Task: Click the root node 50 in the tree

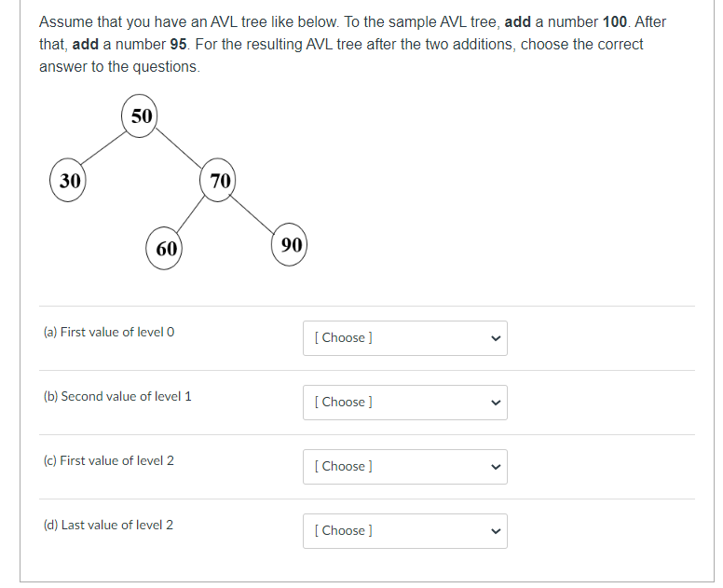Action: [140, 116]
